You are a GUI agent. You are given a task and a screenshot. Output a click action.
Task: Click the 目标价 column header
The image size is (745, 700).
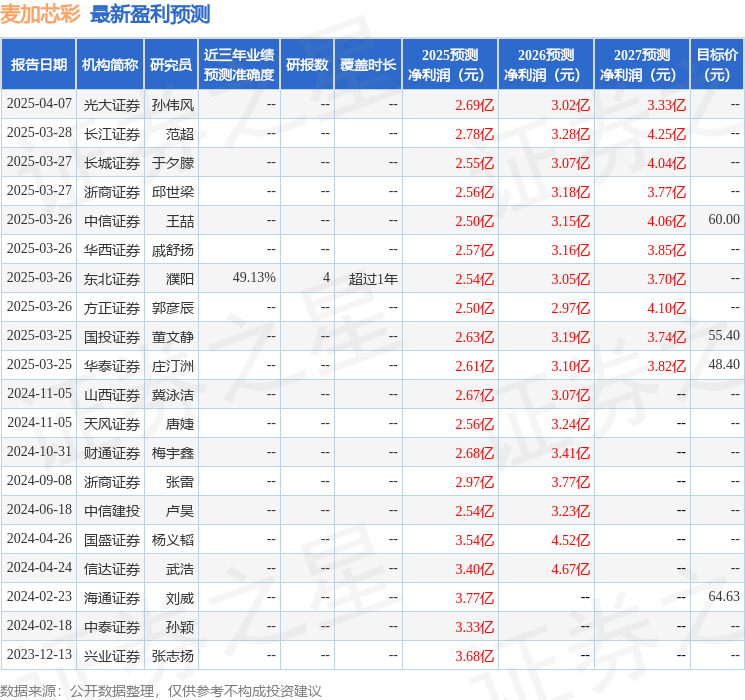tap(717, 65)
